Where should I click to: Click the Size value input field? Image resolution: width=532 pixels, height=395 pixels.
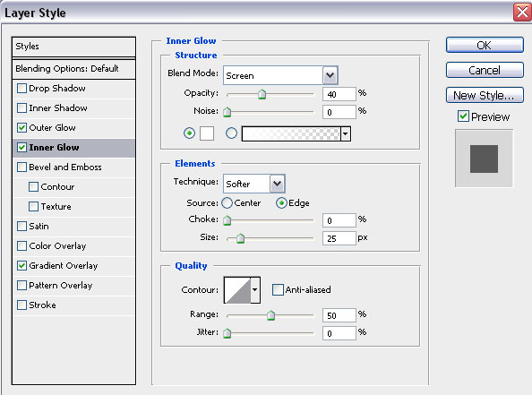pos(339,238)
